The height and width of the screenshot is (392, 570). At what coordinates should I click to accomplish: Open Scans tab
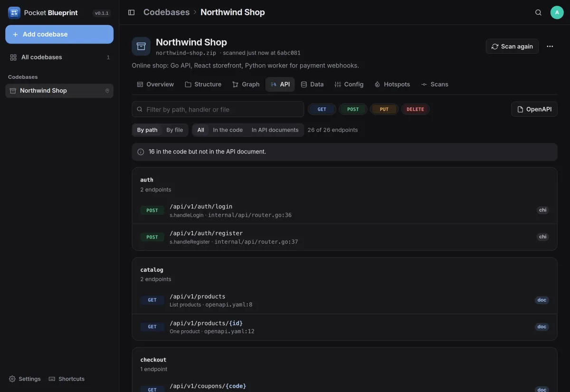coord(434,84)
